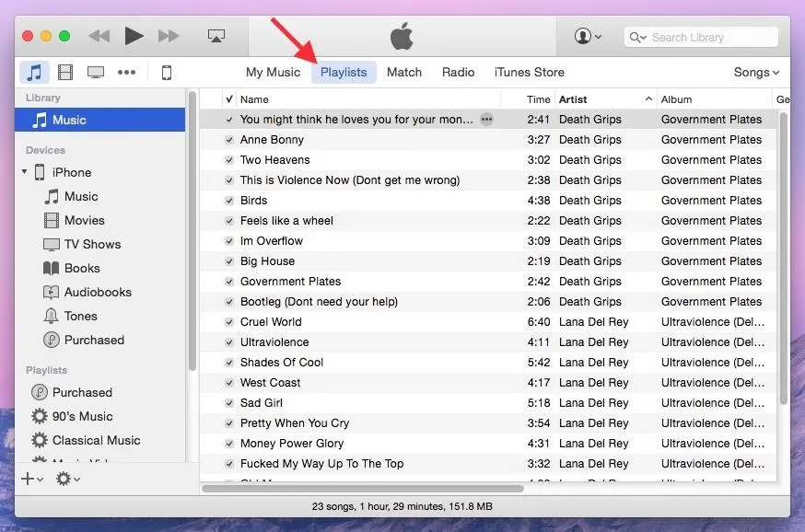Select Movies under iPhone
Screen dimensions: 805x532
pyautogui.click(x=74, y=221)
